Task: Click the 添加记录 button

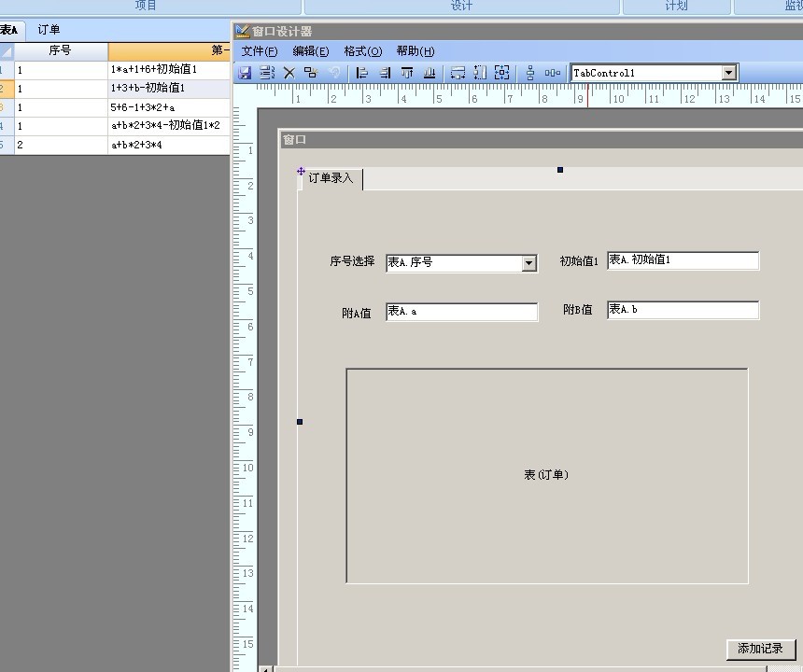Action: click(x=760, y=649)
